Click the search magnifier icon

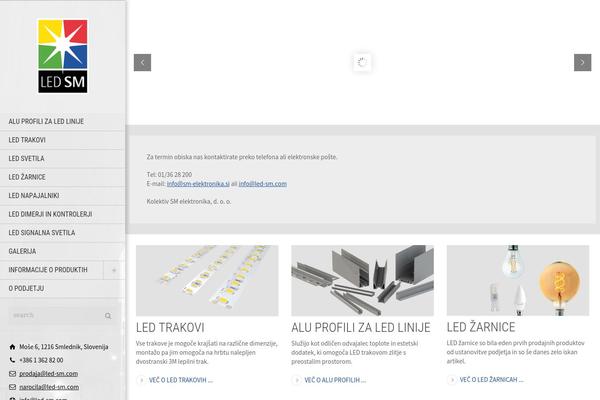tap(108, 316)
